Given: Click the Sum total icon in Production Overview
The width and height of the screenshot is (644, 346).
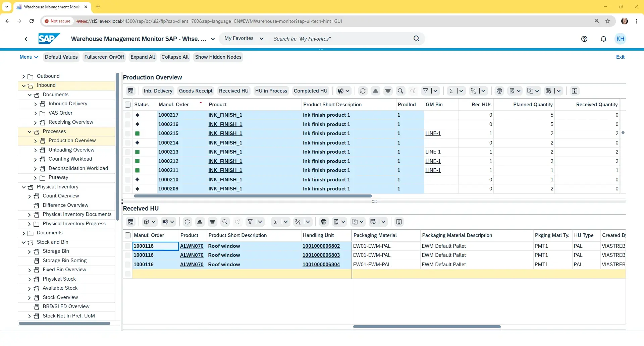Looking at the screenshot, I should tap(451, 91).
